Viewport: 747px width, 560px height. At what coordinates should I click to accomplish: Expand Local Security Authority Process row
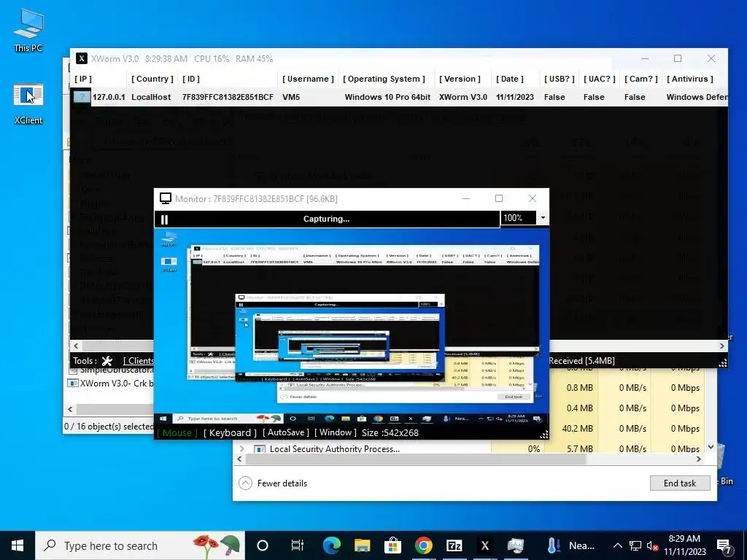241,448
